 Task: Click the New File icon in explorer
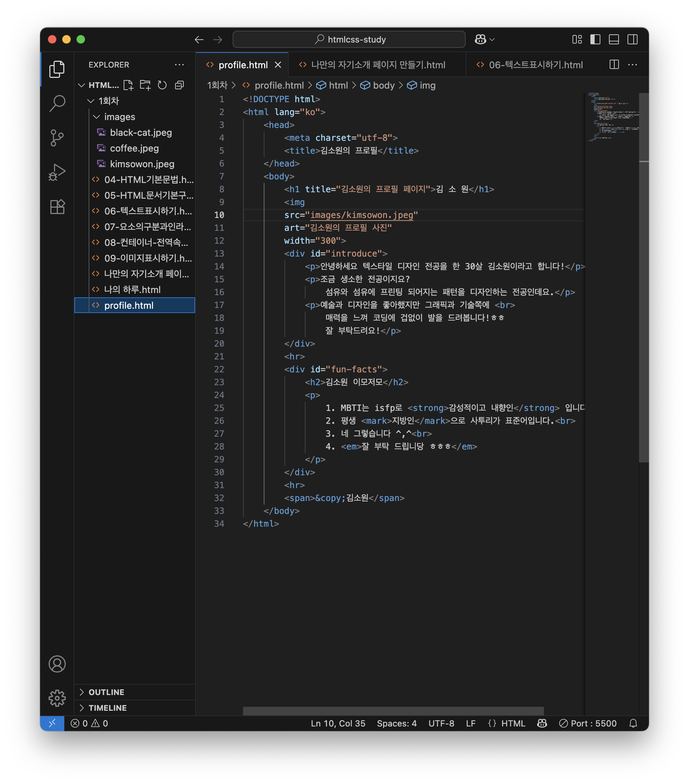[128, 85]
